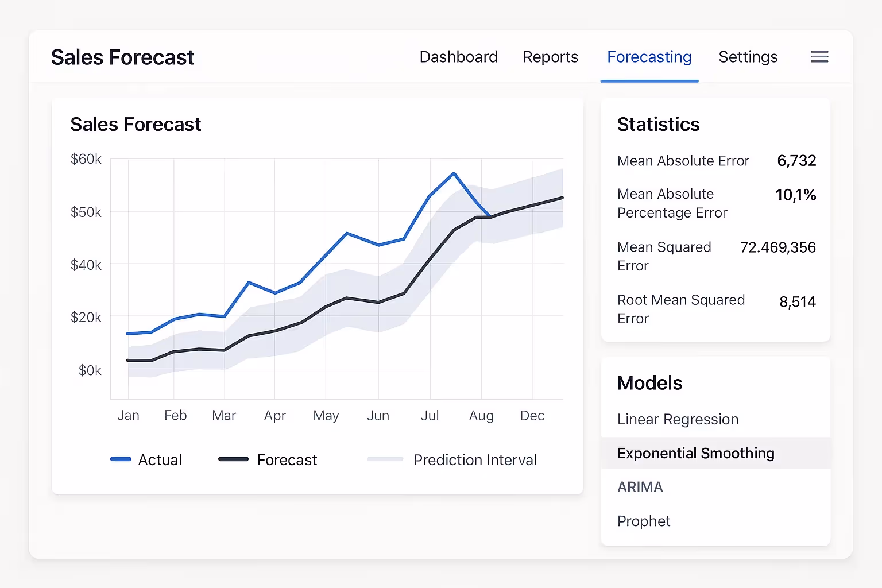
Task: Switch to the Reports tab
Action: tap(550, 57)
